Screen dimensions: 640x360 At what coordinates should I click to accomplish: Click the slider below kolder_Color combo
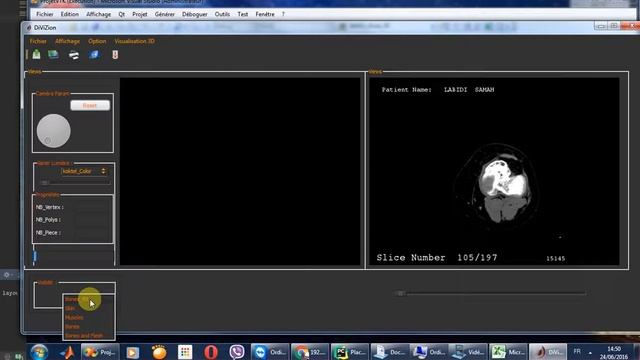(x=75, y=182)
